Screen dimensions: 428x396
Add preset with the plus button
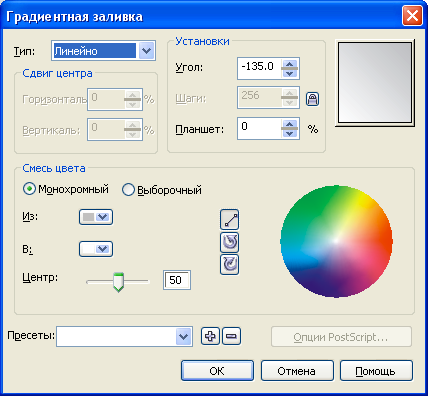pos(210,336)
